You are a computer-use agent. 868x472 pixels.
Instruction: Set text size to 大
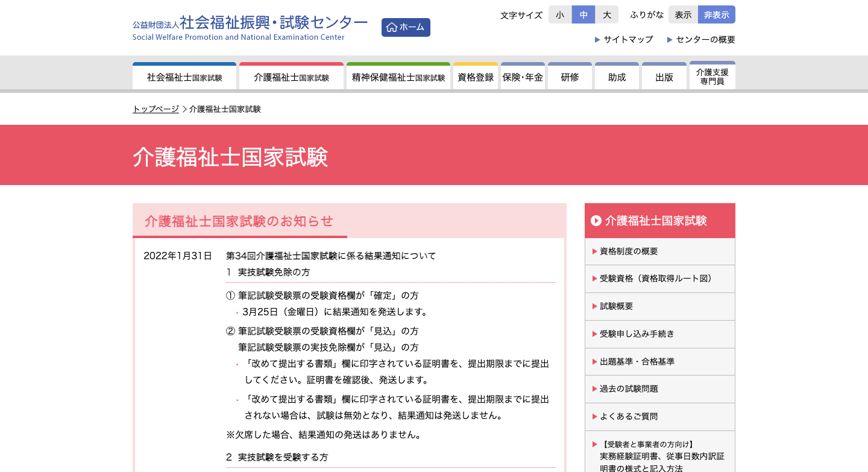point(607,14)
